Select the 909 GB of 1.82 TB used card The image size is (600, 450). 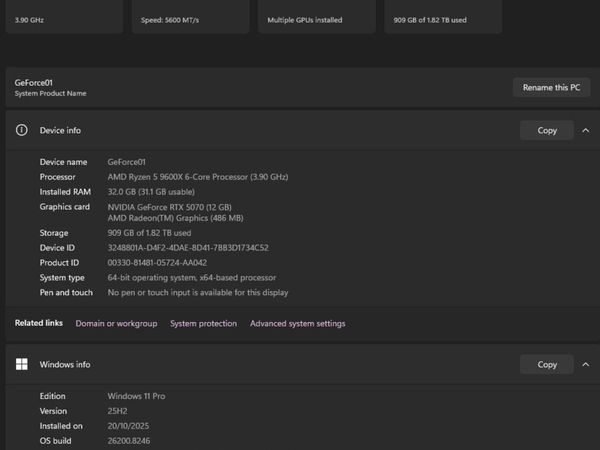[443, 17]
